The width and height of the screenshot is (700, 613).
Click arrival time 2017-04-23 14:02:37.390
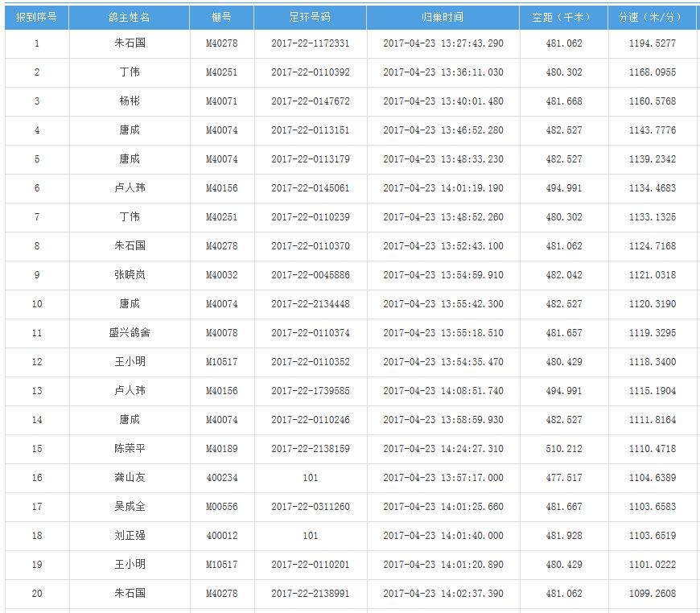[443, 594]
